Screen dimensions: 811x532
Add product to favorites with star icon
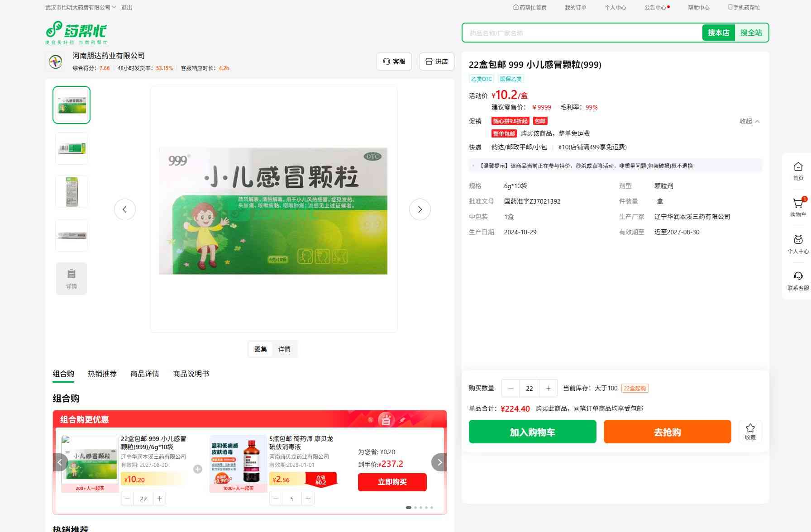click(x=750, y=431)
